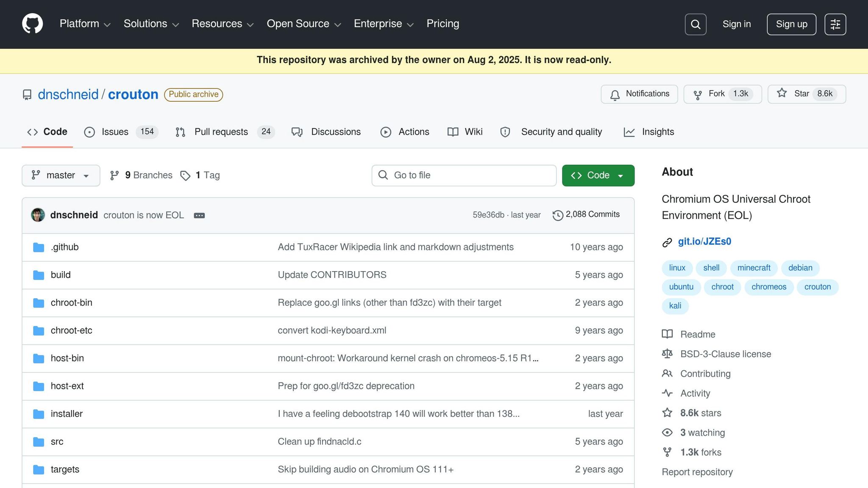Click the Sign up button
Viewport: 868px width, 488px height.
pyautogui.click(x=791, y=24)
